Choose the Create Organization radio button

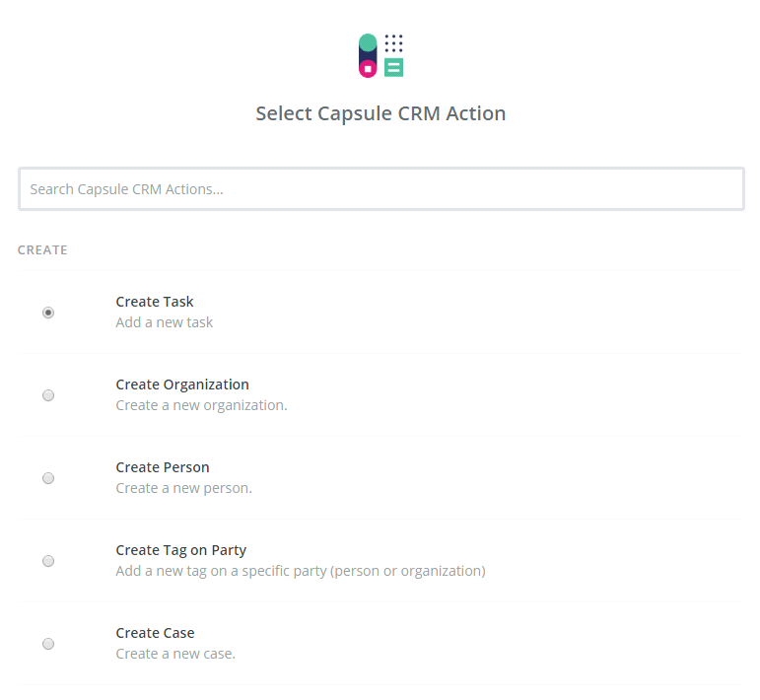(48, 395)
